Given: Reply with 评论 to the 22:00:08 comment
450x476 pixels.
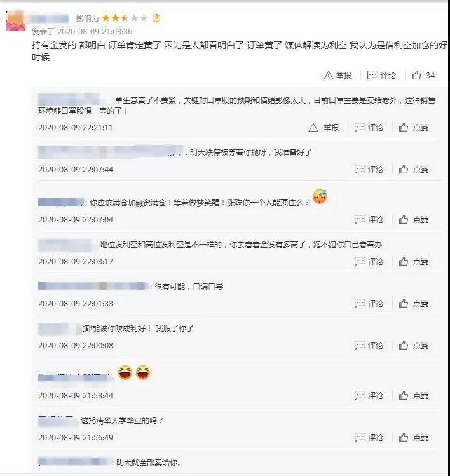Looking at the screenshot, I should click(x=369, y=345).
